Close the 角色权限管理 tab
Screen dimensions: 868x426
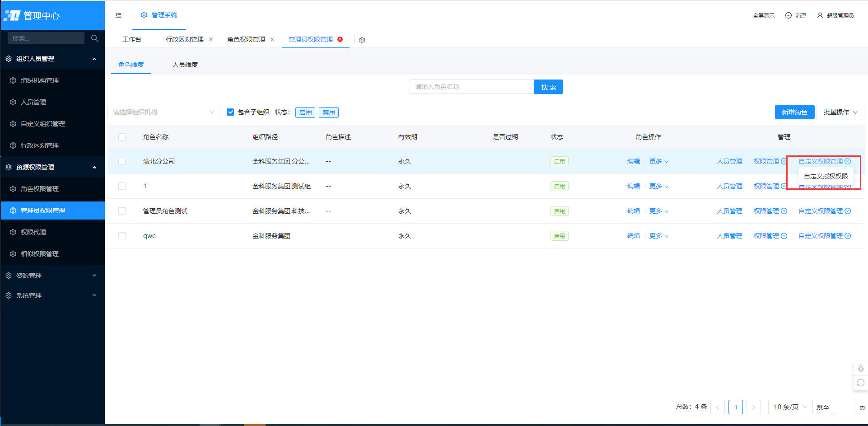point(272,39)
